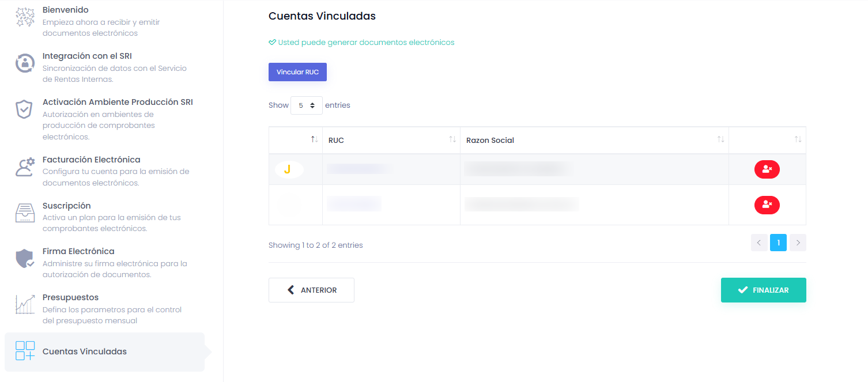Click the Activación Ambiente Producción shield icon
The image size is (868, 382).
[x=24, y=109]
